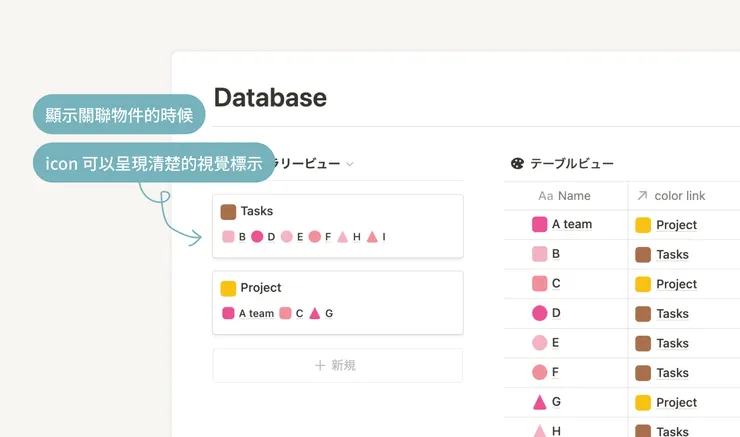Open the Project link in A team row
Viewport: 740px width, 437px height.
[676, 225]
